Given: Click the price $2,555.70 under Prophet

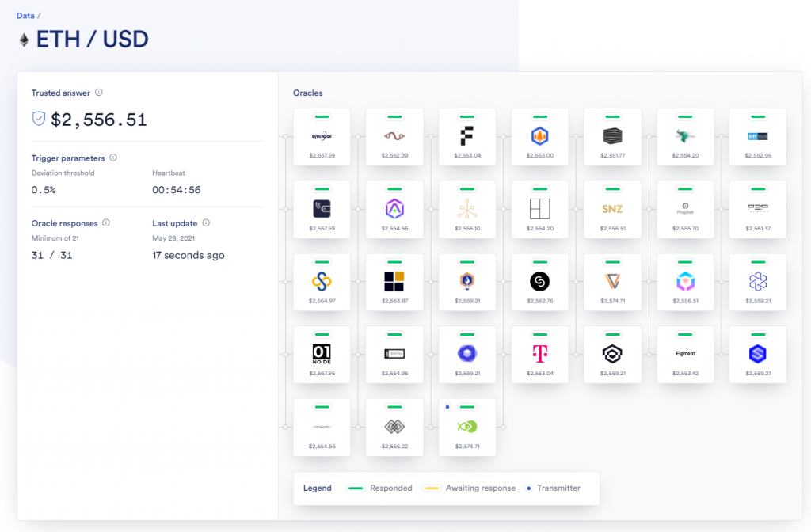Looking at the screenshot, I should [685, 228].
